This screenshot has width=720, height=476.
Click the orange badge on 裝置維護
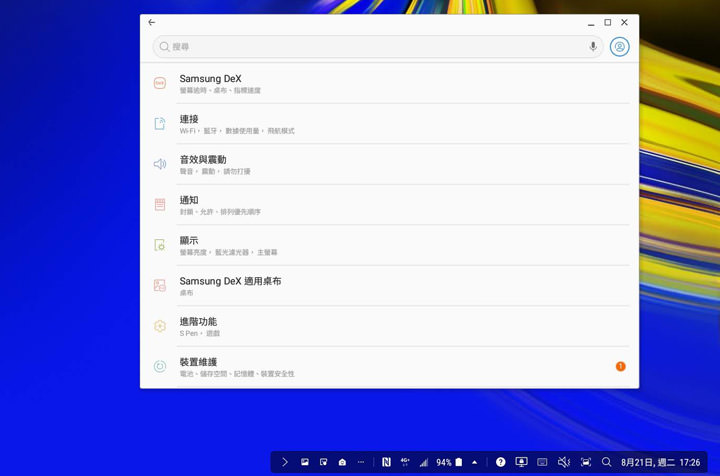pyautogui.click(x=620, y=366)
